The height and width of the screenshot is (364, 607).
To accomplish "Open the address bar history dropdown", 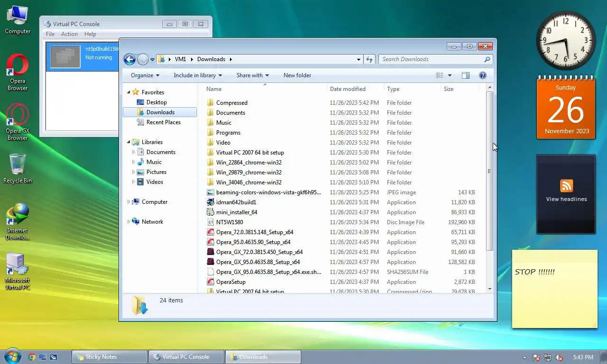I will [x=359, y=59].
